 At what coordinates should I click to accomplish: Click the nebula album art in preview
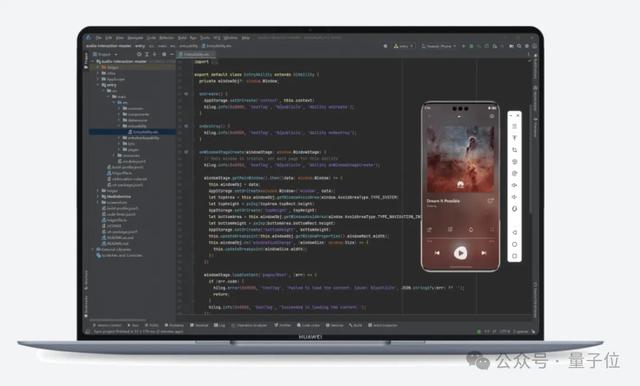tap(460, 159)
